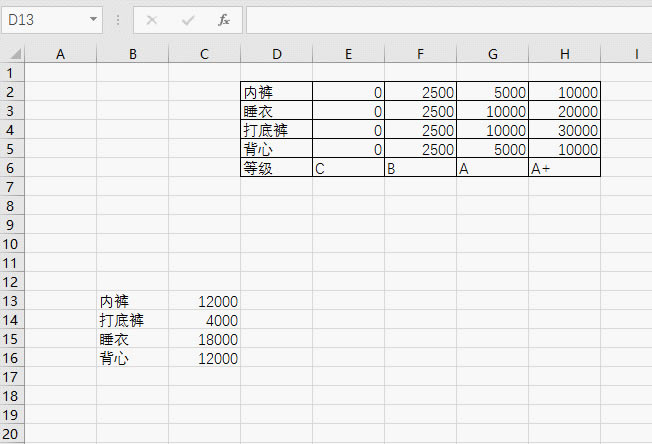Screen dimensions: 652x444
Task: Click cell C16 with value 12000
Action: pos(205,358)
